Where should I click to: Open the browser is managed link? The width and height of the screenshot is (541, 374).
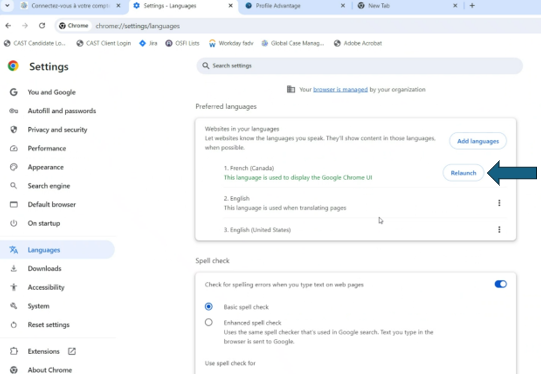tap(340, 89)
